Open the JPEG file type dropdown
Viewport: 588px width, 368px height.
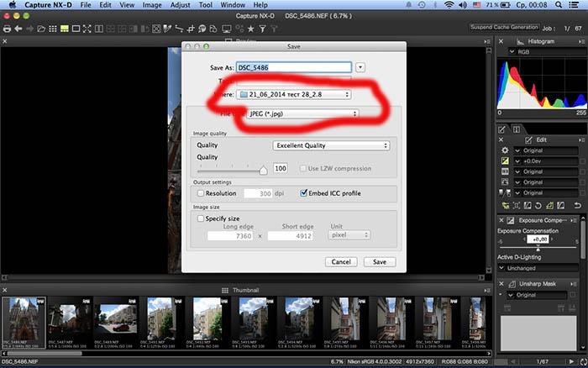pyautogui.click(x=302, y=113)
